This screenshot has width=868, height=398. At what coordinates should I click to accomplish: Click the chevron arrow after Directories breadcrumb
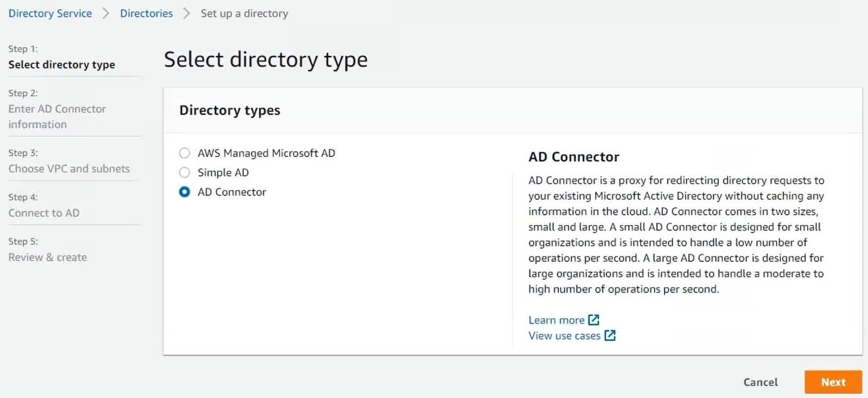pos(187,13)
